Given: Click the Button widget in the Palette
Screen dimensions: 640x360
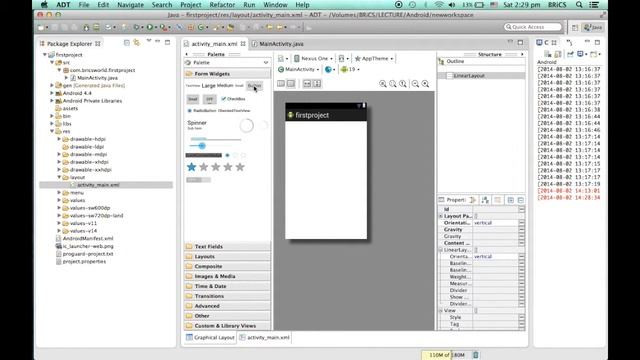Looking at the screenshot, I should 254,86.
